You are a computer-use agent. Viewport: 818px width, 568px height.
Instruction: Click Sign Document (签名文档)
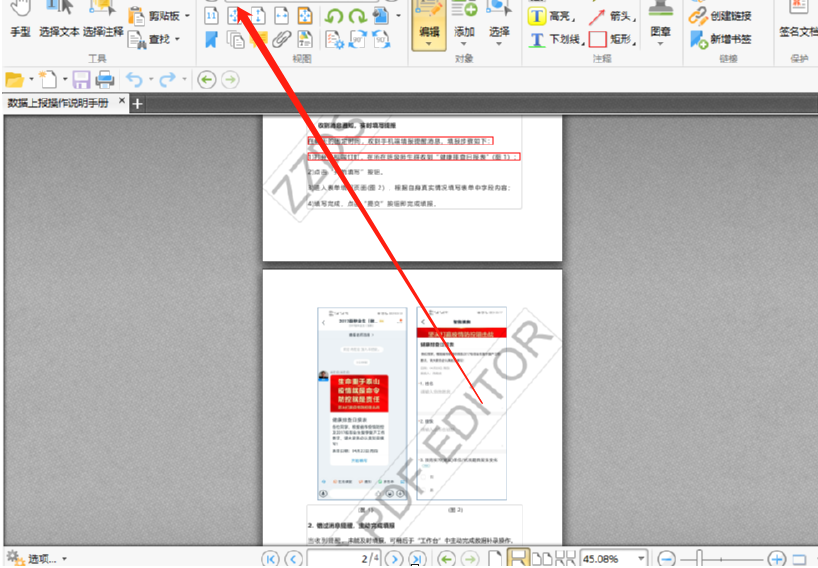(798, 21)
